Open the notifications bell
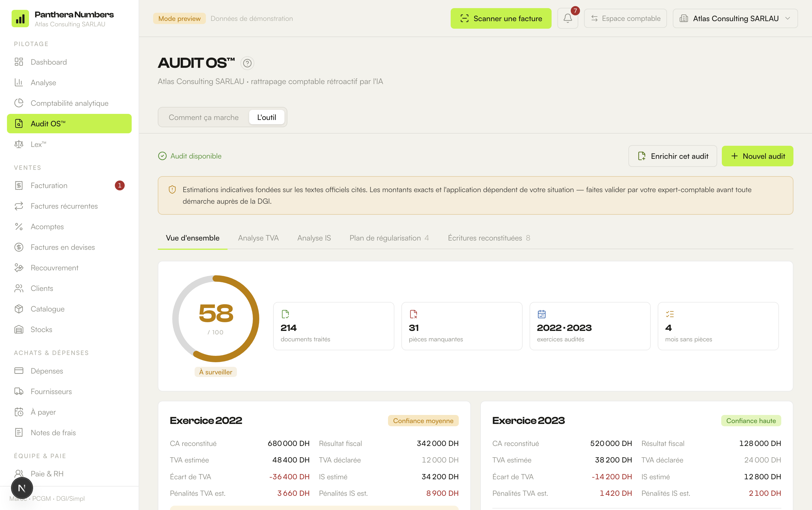Screen dimensions: 812x510 (x=568, y=19)
